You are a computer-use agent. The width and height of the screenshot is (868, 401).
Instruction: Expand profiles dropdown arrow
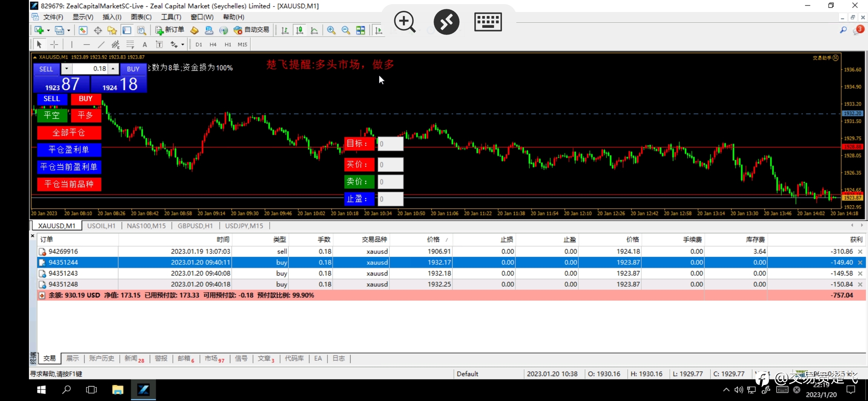click(x=69, y=31)
